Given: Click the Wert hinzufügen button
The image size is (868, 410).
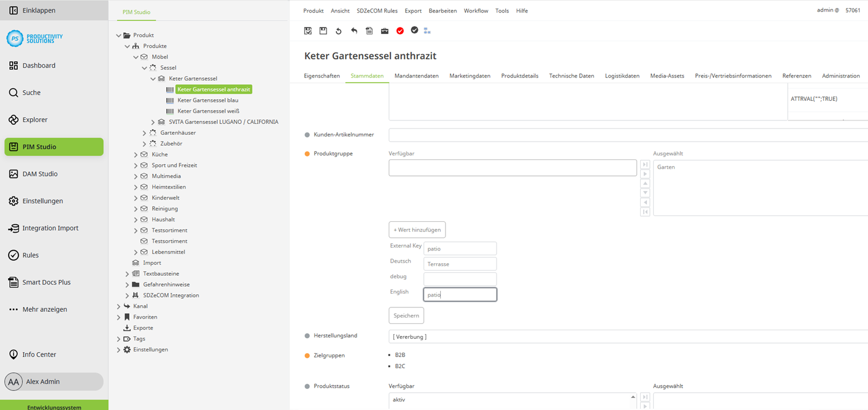Looking at the screenshot, I should (417, 229).
